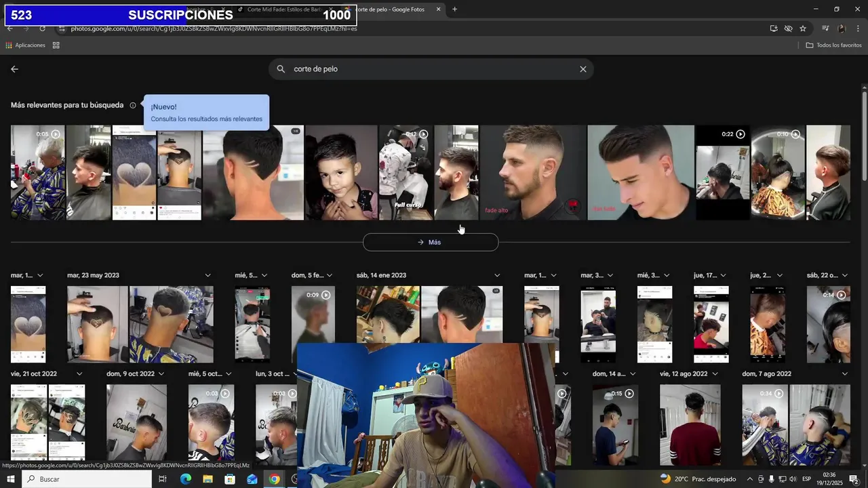Open 'Todos los favoritos' folder

(x=833, y=45)
